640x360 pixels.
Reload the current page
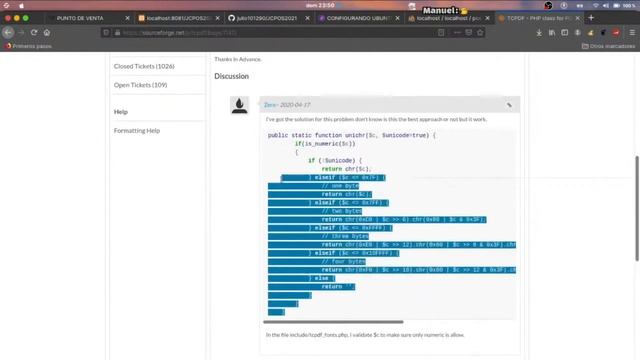(34, 32)
